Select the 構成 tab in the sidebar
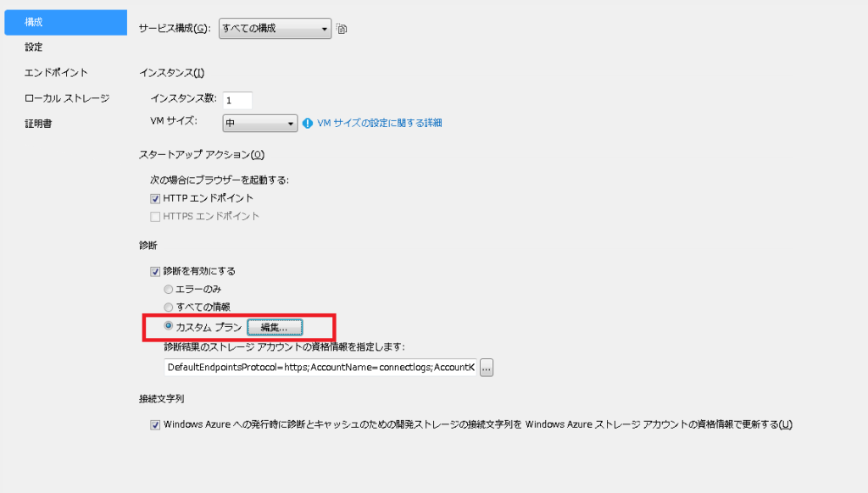Screen dimensions: 868x493 coord(65,22)
